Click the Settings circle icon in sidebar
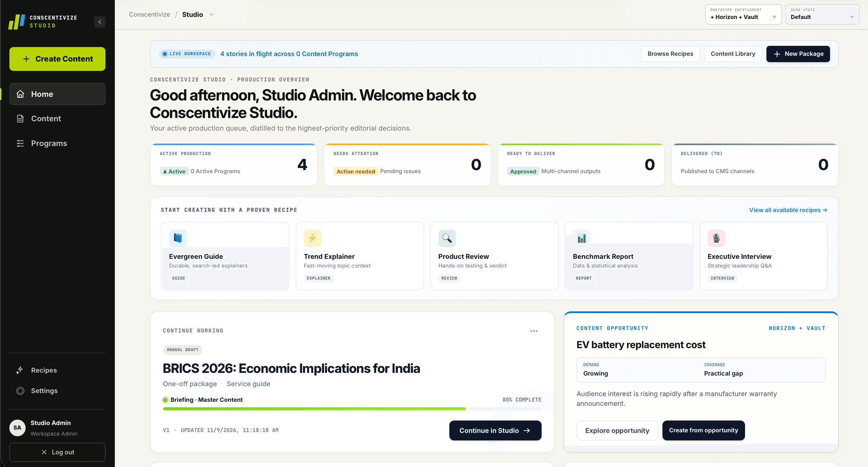This screenshot has height=467, width=868. [x=20, y=391]
